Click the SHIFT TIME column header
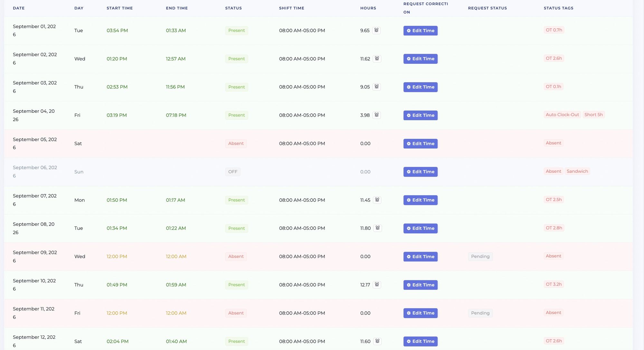Screen dimensions: 644x350 click(x=291, y=8)
